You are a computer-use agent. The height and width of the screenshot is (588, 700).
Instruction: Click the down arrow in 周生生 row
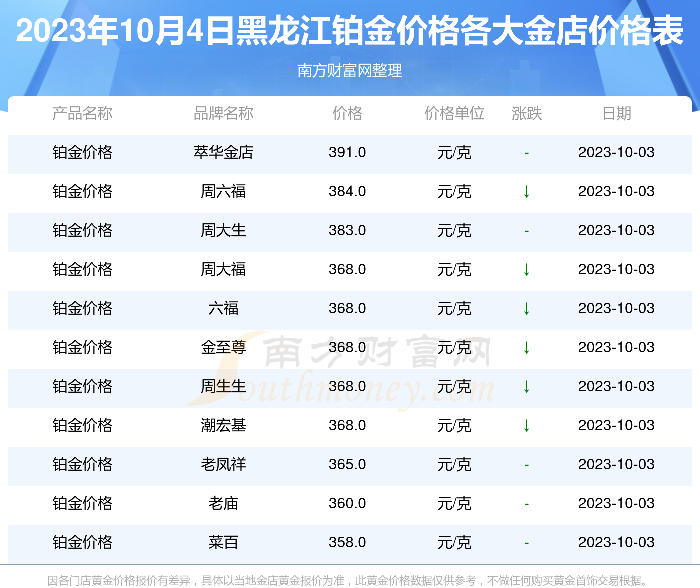(x=526, y=386)
